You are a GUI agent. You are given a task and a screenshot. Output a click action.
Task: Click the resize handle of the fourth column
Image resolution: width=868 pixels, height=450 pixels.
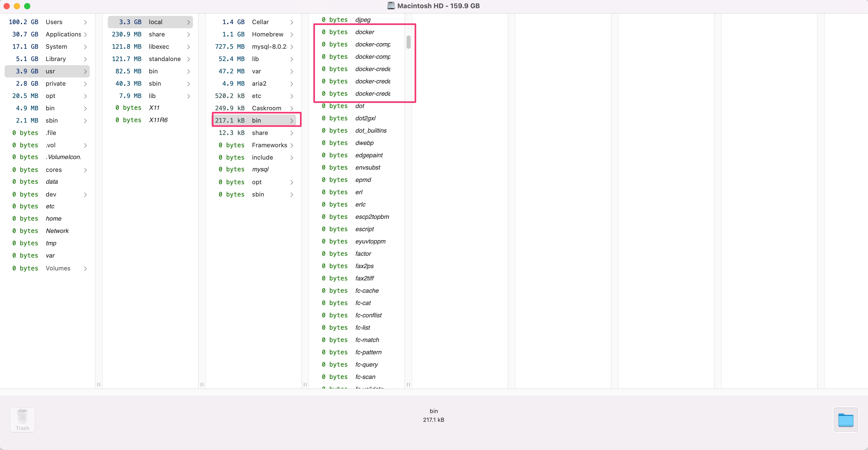click(x=408, y=384)
